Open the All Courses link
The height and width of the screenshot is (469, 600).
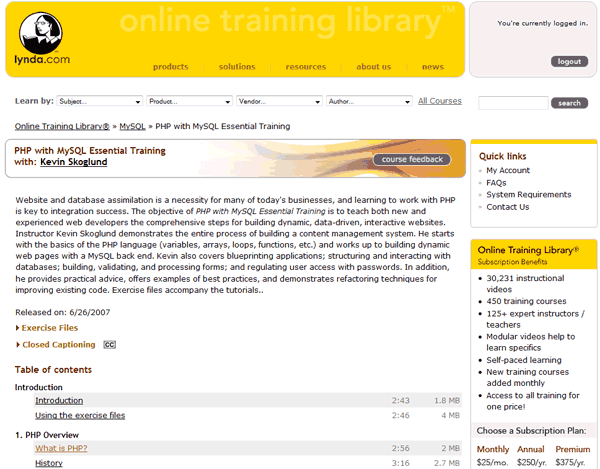(440, 101)
